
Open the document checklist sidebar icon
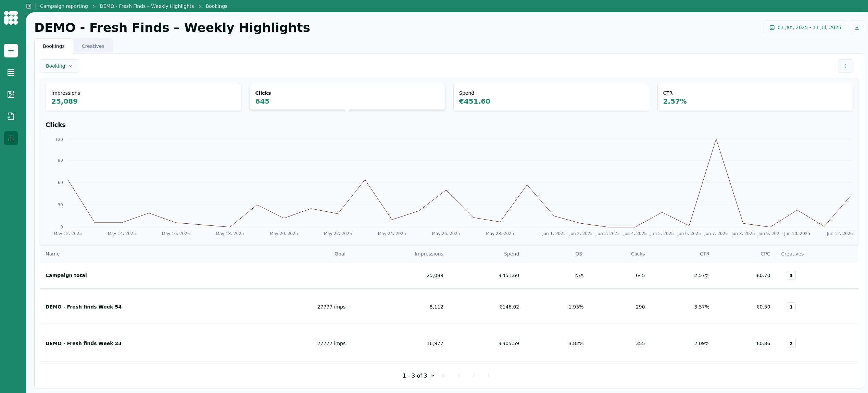pyautogui.click(x=11, y=116)
